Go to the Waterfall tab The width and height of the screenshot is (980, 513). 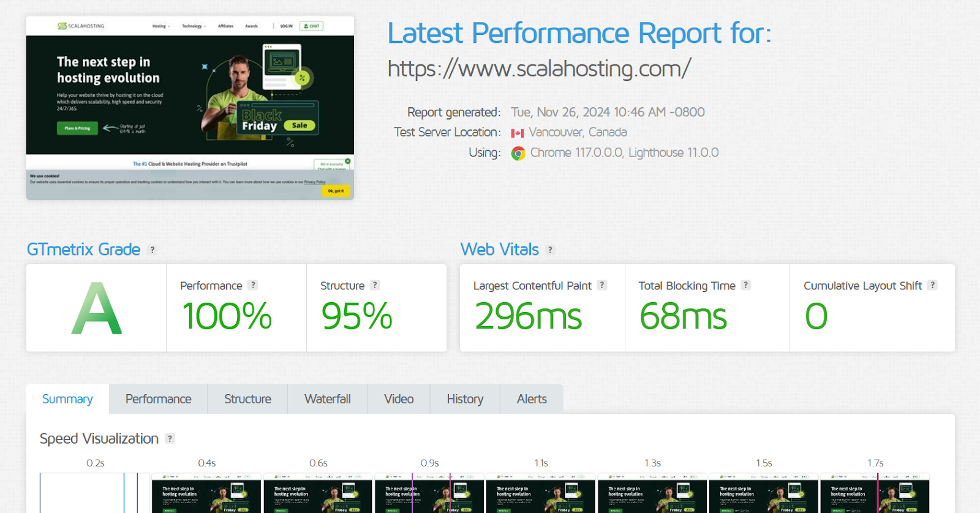click(328, 399)
